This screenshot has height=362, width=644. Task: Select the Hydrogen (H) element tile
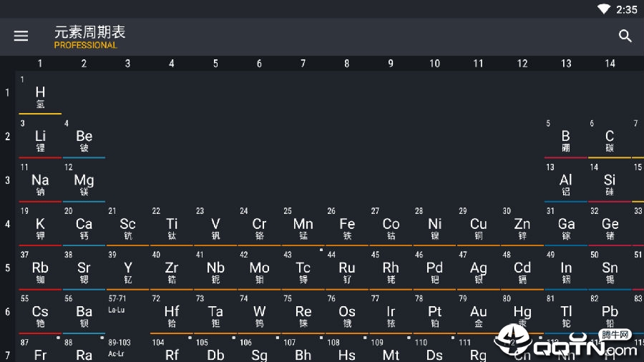(x=40, y=94)
